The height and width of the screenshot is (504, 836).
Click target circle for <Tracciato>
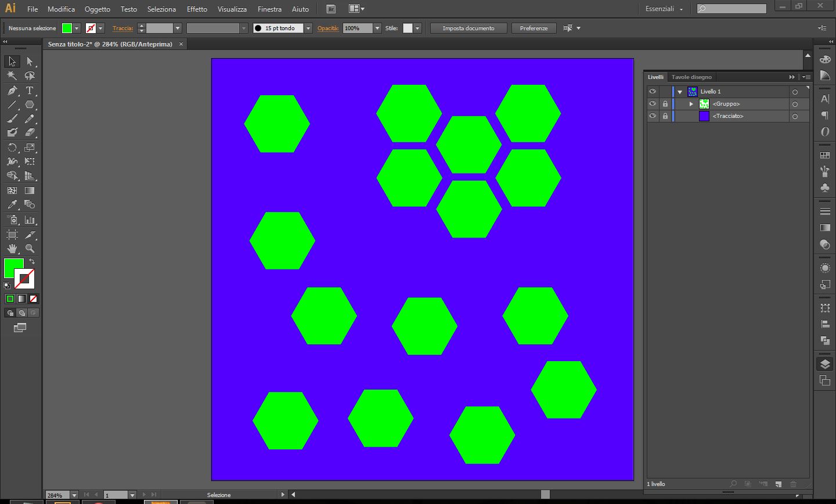pos(795,116)
